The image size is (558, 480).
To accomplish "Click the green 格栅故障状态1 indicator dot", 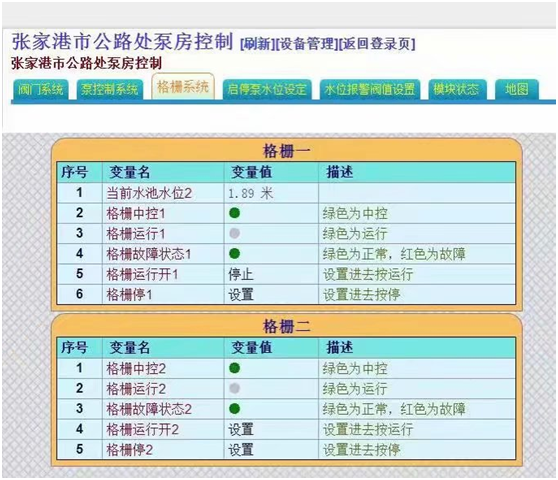I will pyautogui.click(x=235, y=254).
